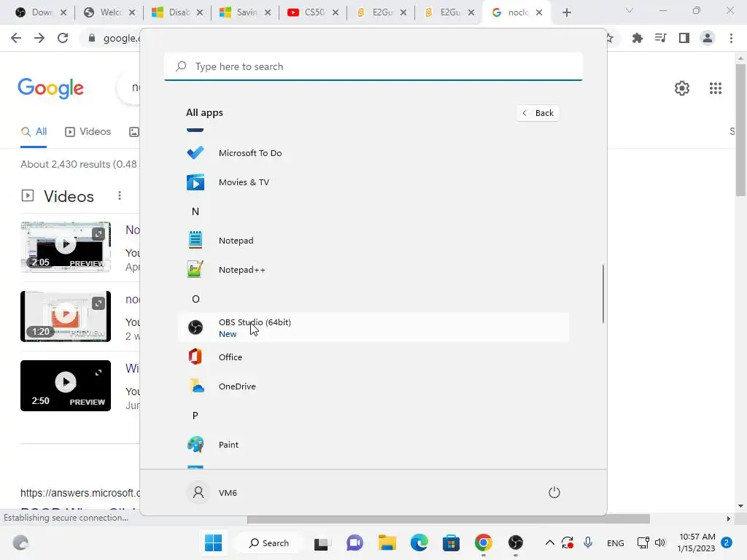Open Google settings gear
Screen dimensions: 747x560
(x=682, y=88)
